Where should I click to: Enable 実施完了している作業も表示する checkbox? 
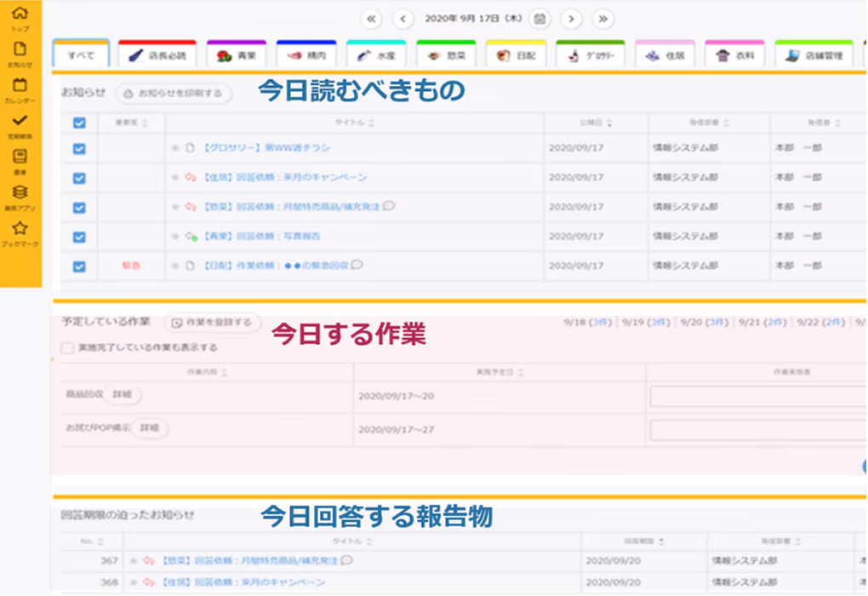pos(67,347)
